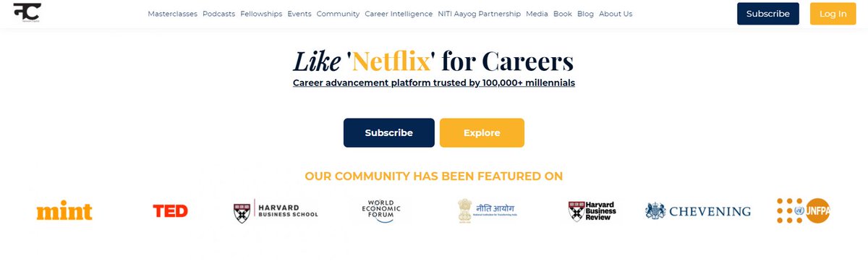This screenshot has width=868, height=264.
Task: Select the Harvard Business School logo
Action: tap(276, 211)
